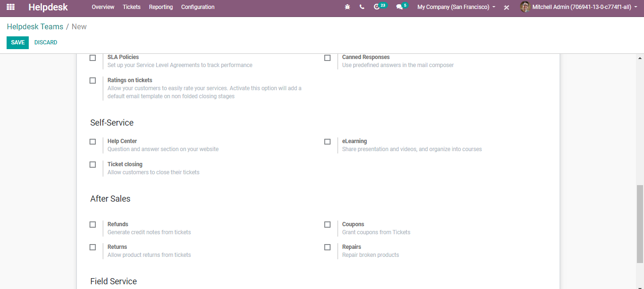The height and width of the screenshot is (289, 644).
Task: Enable the Coupons checkbox
Action: (328, 225)
